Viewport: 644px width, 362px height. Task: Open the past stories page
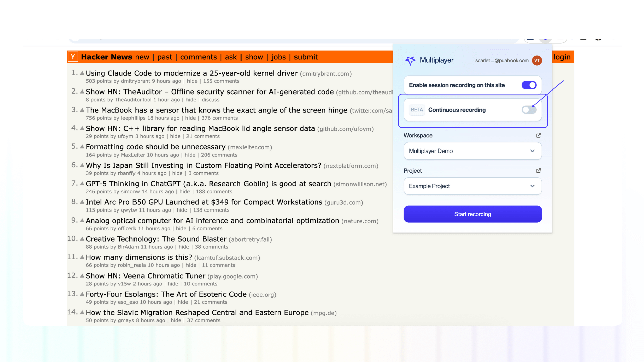(165, 57)
